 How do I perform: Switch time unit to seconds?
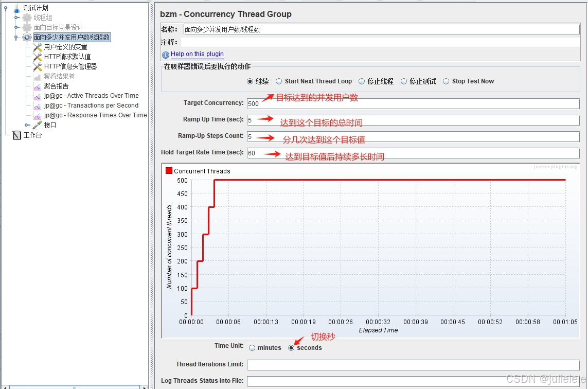(x=291, y=348)
